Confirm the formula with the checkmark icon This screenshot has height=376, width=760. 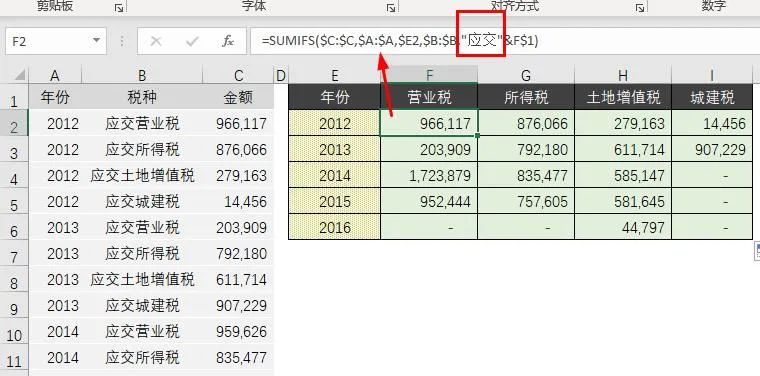[x=192, y=41]
